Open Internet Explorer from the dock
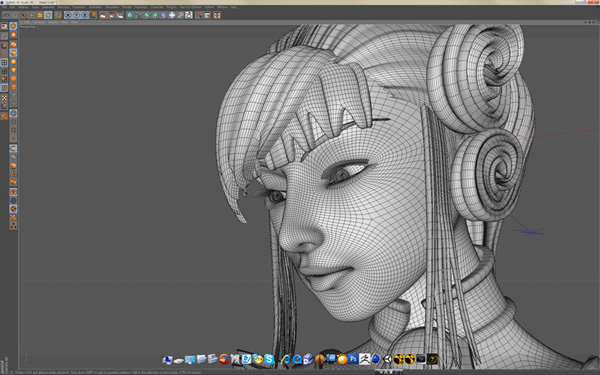This screenshot has height=375, width=600. point(286,359)
